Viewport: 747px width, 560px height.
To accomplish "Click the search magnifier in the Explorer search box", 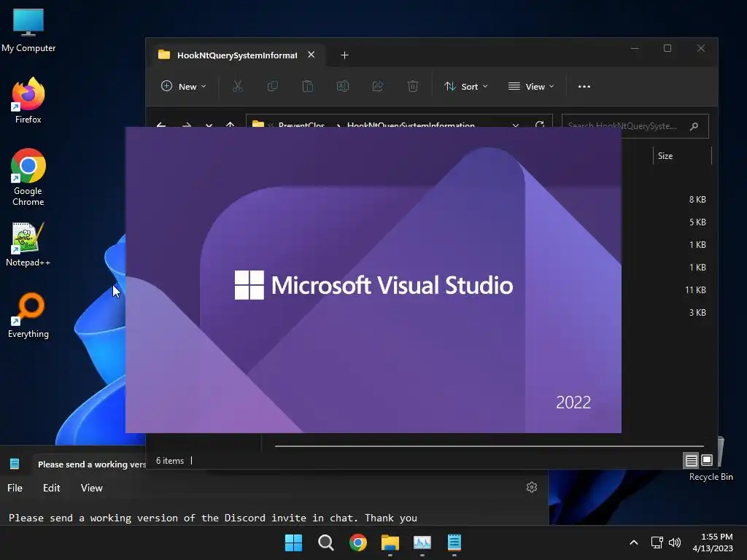I will (694, 125).
